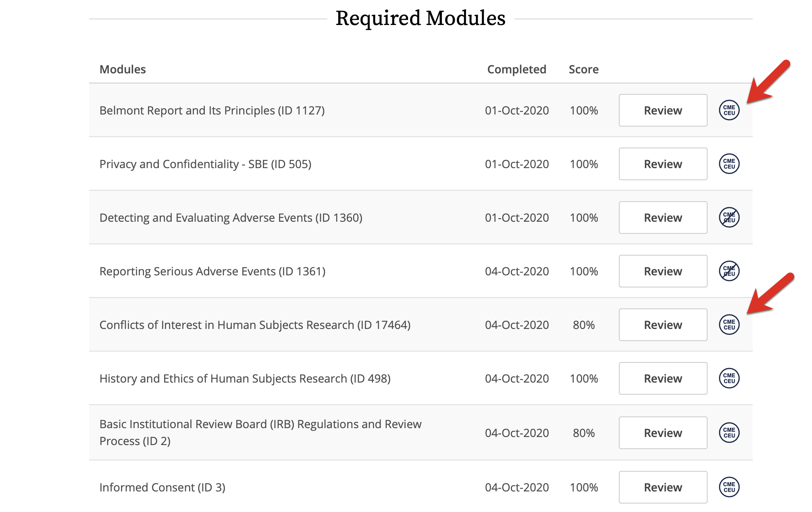This screenshot has height=512, width=812.
Task: Click CME/CEU icon for Informed Consent module
Action: click(x=729, y=487)
